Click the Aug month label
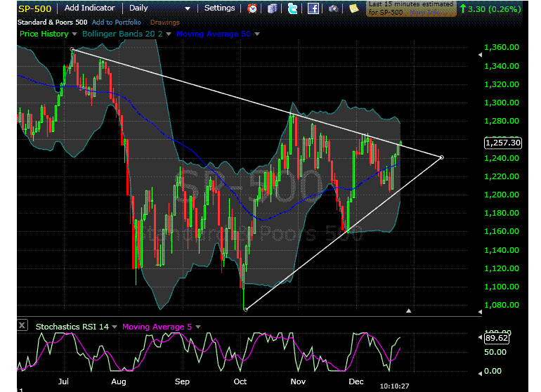The height and width of the screenshot is (392, 541). 119,381
